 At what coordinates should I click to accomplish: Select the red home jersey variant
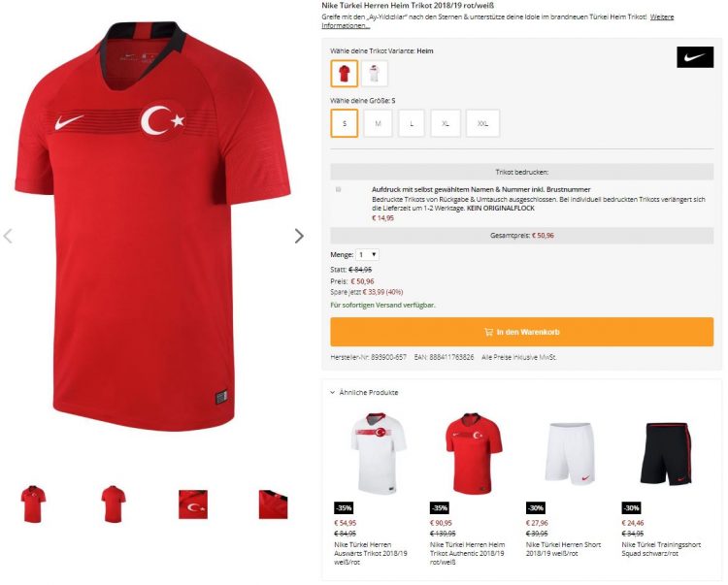(344, 74)
